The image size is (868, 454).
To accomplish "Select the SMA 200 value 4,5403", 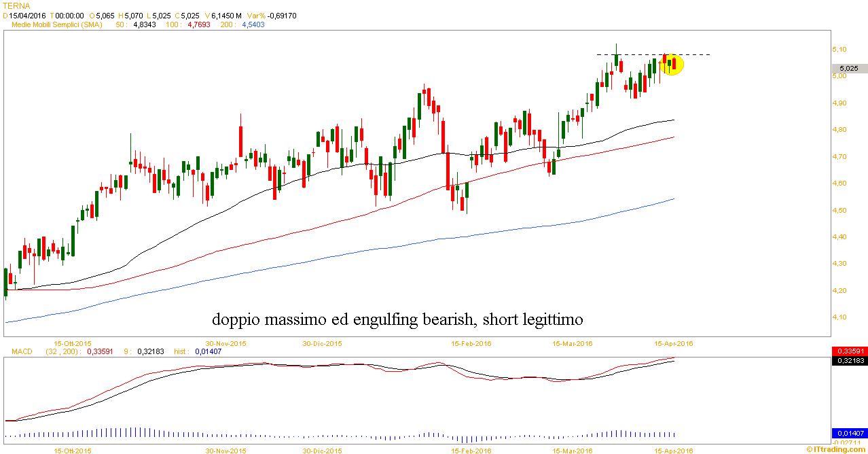I will point(253,24).
